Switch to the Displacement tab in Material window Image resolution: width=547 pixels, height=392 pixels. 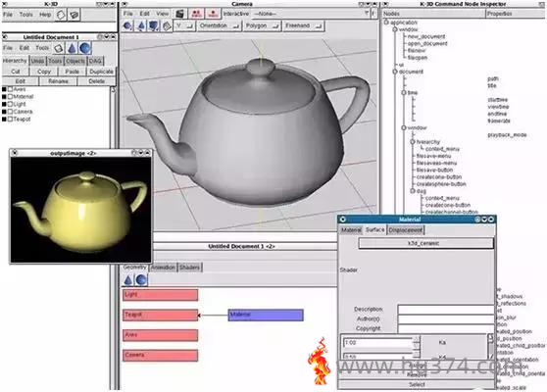tap(406, 230)
